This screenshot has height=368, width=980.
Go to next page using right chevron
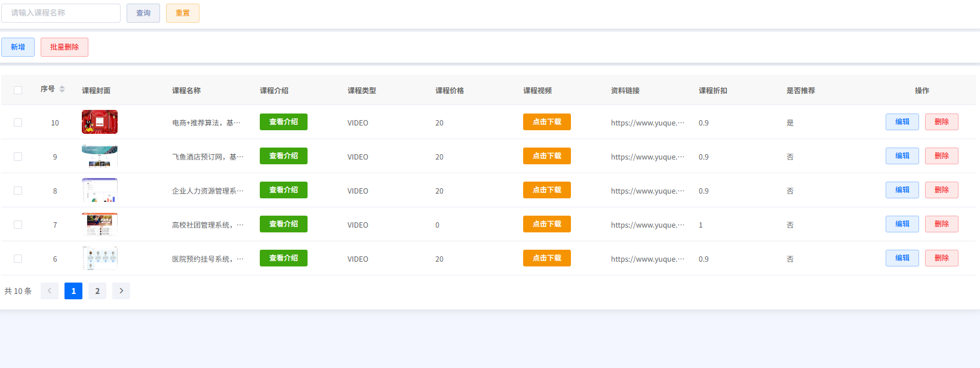[x=121, y=291]
